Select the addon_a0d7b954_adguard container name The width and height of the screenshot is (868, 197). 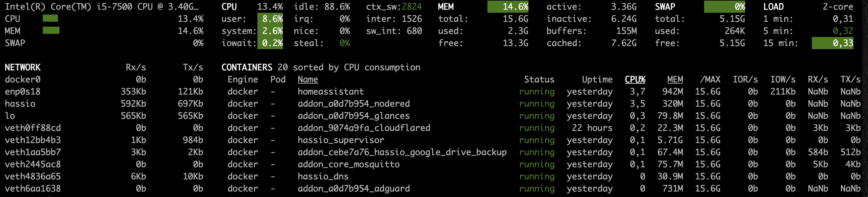point(354,189)
